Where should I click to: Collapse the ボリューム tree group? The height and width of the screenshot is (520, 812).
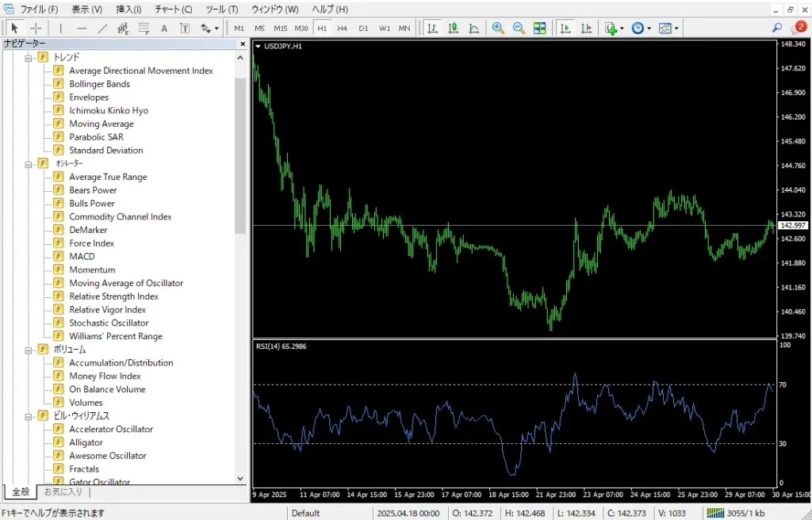[29, 350]
